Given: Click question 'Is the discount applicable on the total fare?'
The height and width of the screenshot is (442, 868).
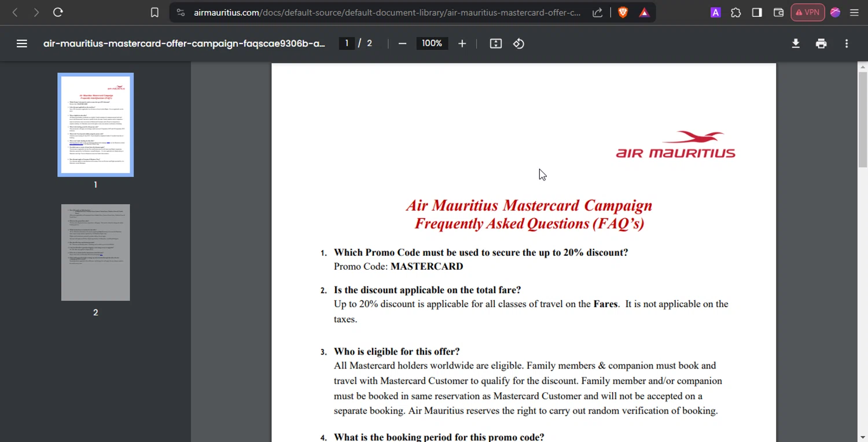Looking at the screenshot, I should coord(428,290).
